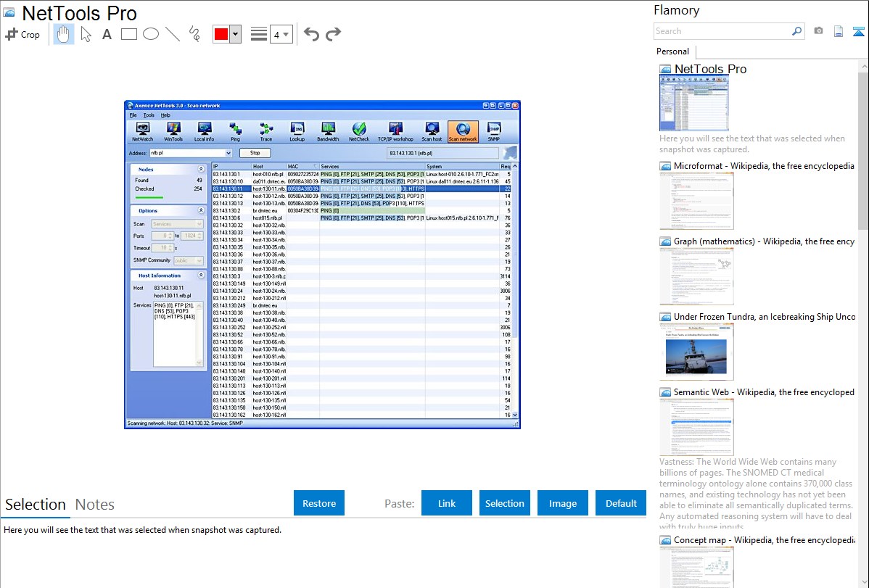Click the camera snapshot icon

818,31
